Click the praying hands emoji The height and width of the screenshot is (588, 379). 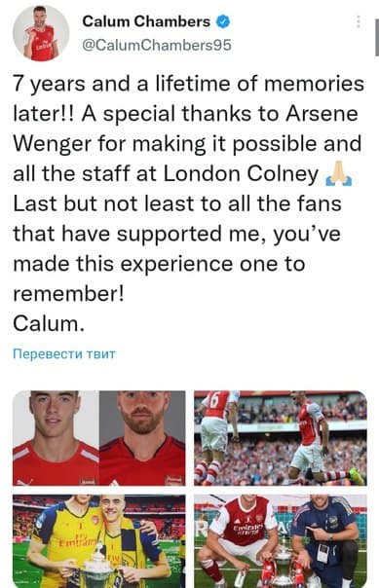click(x=338, y=176)
